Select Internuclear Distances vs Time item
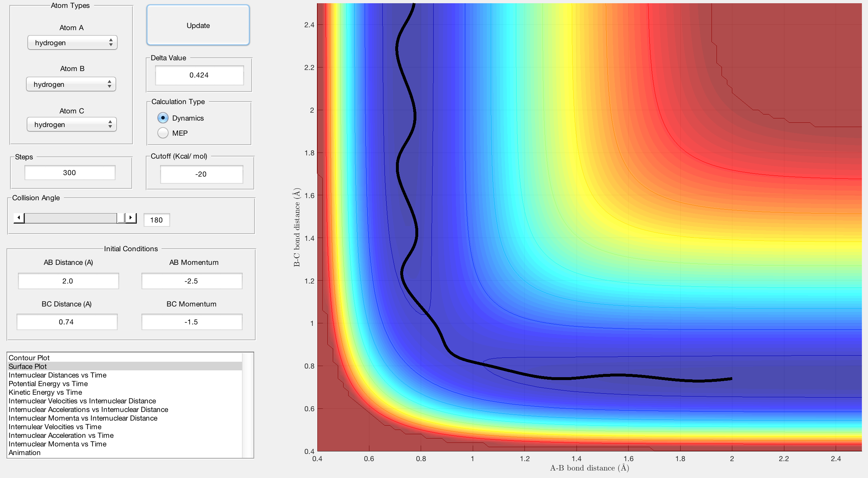Image resolution: width=868 pixels, height=478 pixels. coord(57,375)
